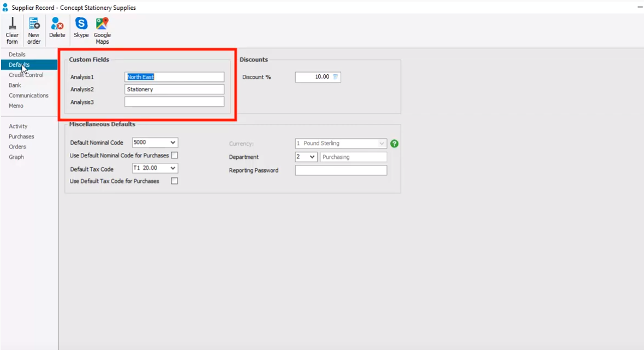Open the calculator icon in Discount % field
Image resolution: width=644 pixels, height=350 pixels.
[x=335, y=77]
